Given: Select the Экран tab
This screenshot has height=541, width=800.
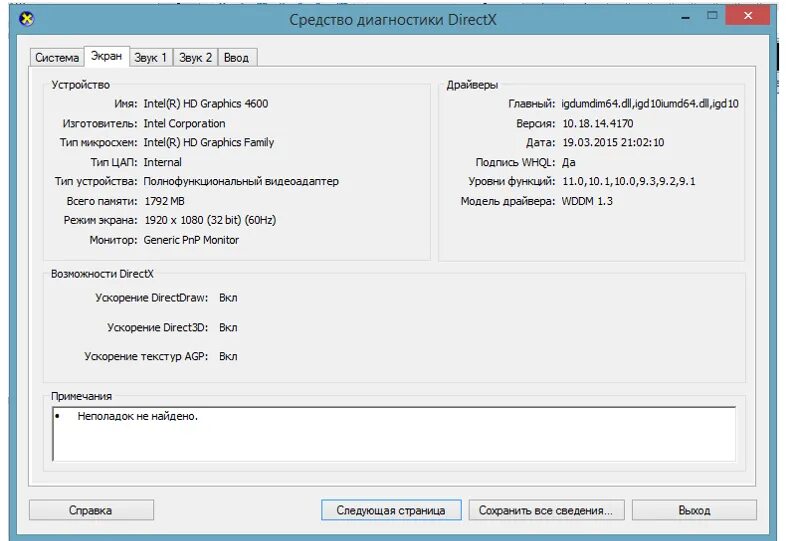Looking at the screenshot, I should pyautogui.click(x=106, y=56).
